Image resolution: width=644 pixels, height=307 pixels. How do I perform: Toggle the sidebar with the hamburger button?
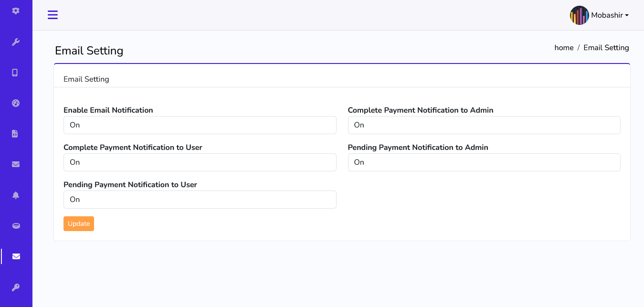[x=53, y=15]
